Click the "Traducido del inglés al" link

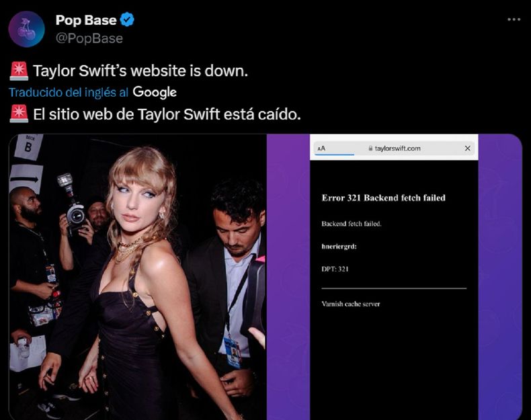click(x=69, y=92)
